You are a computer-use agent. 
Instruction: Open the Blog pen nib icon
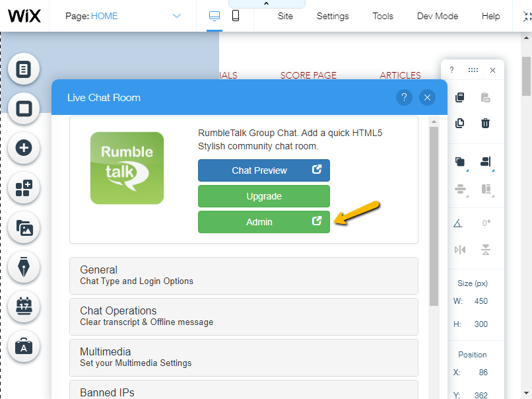tap(24, 267)
